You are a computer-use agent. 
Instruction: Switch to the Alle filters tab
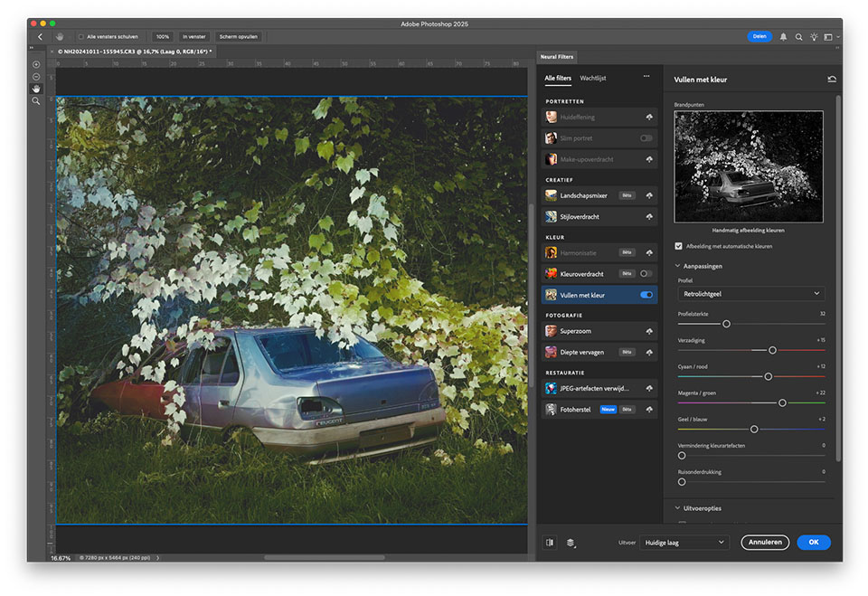pos(558,78)
